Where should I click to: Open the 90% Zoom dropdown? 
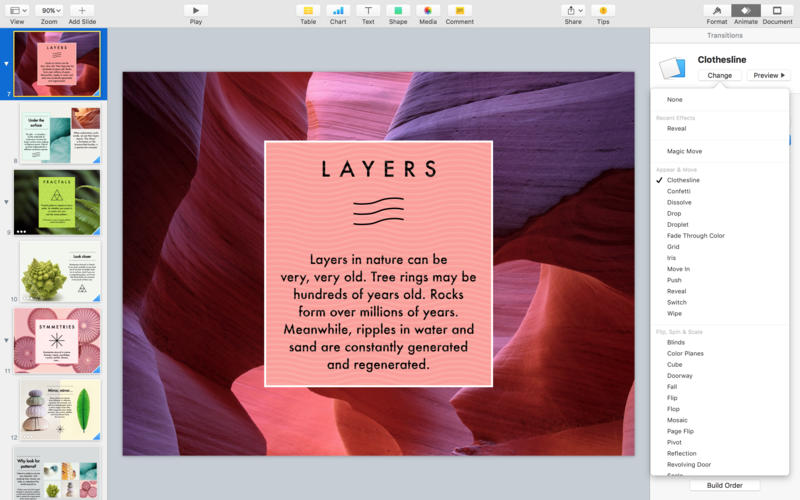point(49,10)
